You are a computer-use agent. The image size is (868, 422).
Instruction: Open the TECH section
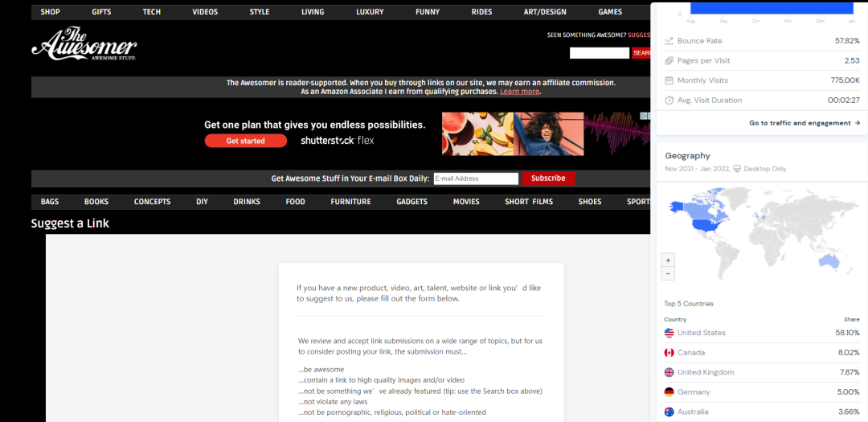[x=152, y=11]
